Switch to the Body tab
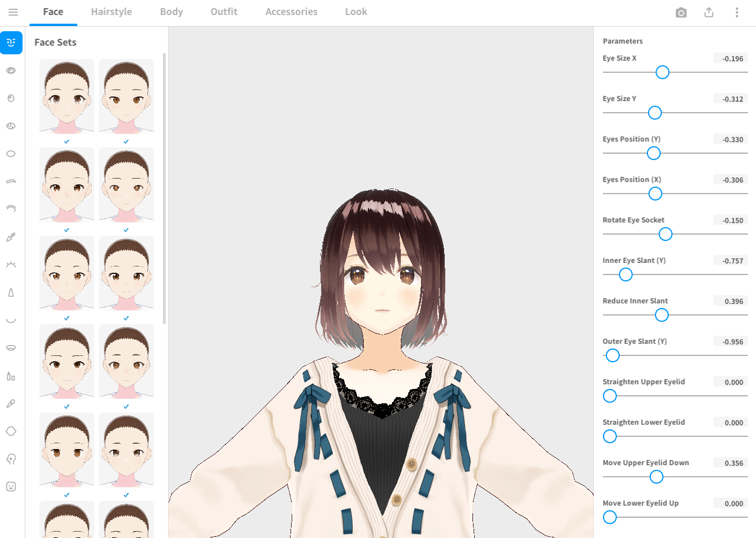 click(172, 12)
